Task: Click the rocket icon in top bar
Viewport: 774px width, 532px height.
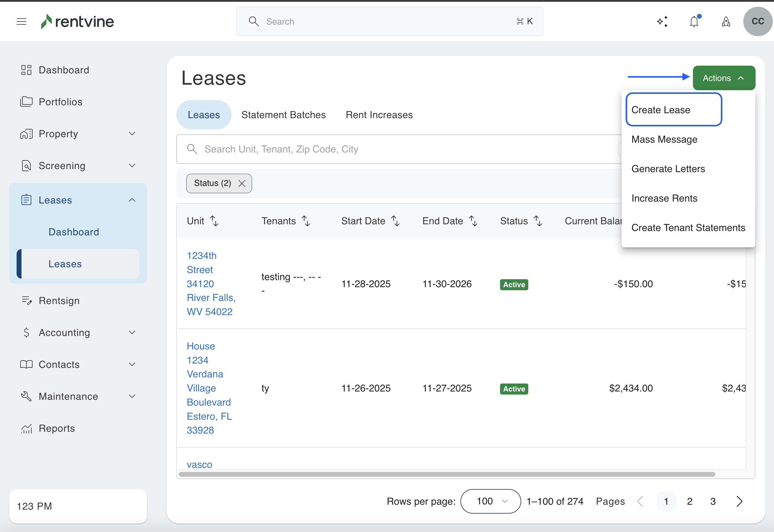Action: click(726, 22)
